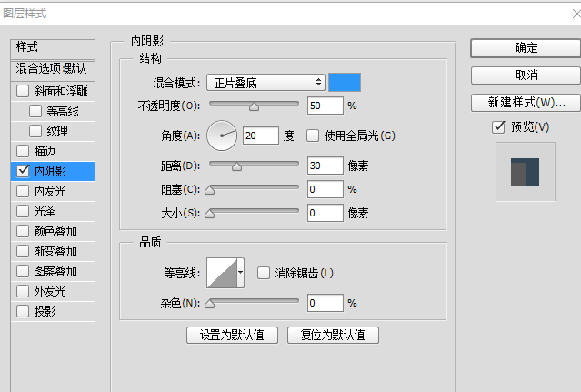The image size is (581, 392).
Task: Click the 距离 slider handle
Action: pos(236,167)
